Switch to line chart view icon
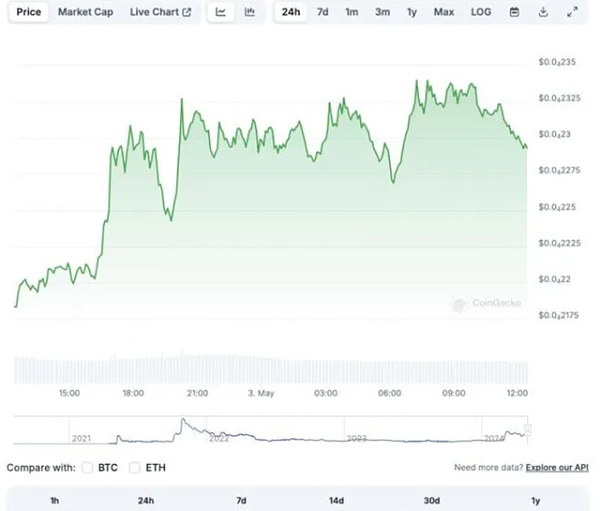Image resolution: width=600 pixels, height=511 pixels. pyautogui.click(x=221, y=12)
